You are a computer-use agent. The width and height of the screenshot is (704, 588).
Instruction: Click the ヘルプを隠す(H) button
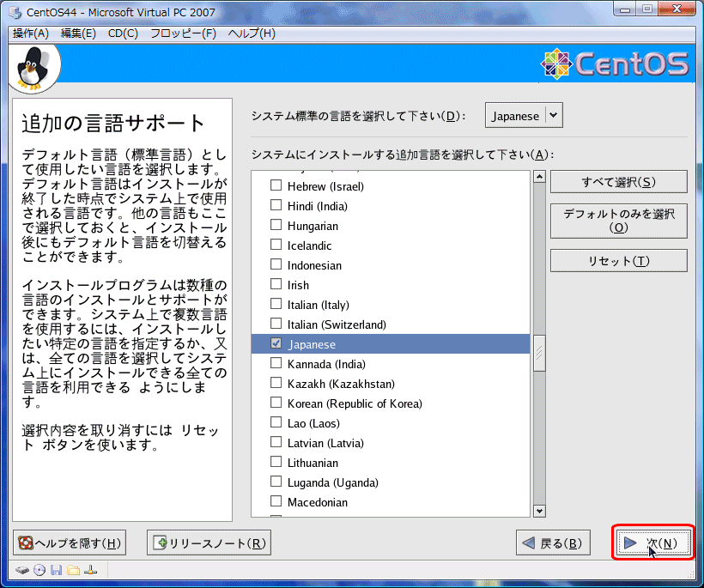(70, 543)
